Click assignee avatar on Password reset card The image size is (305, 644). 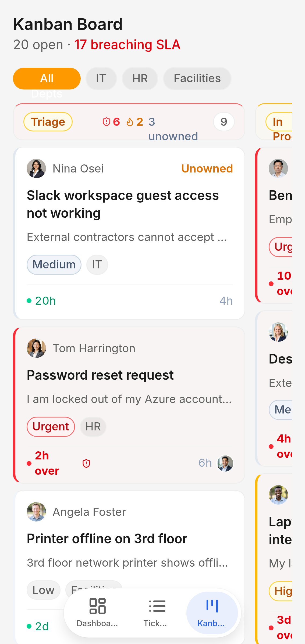point(225,463)
